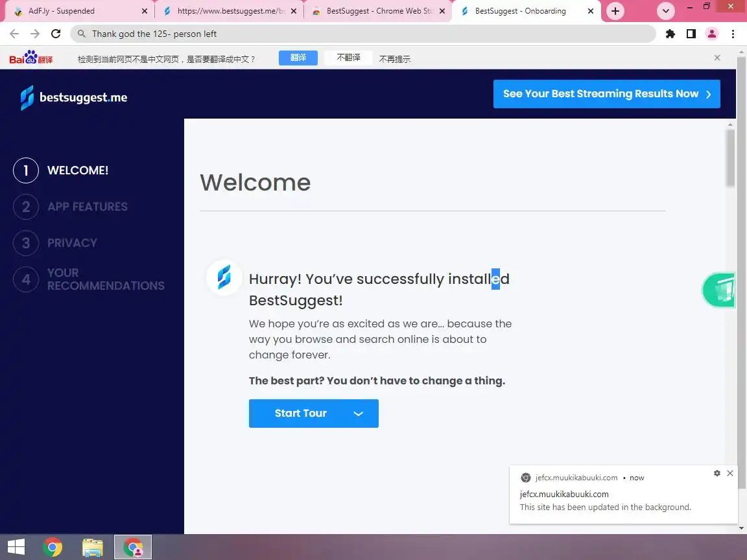Switch to BestSuggest Chrome Web Store tab
This screenshot has width=747, height=560.
tap(379, 11)
